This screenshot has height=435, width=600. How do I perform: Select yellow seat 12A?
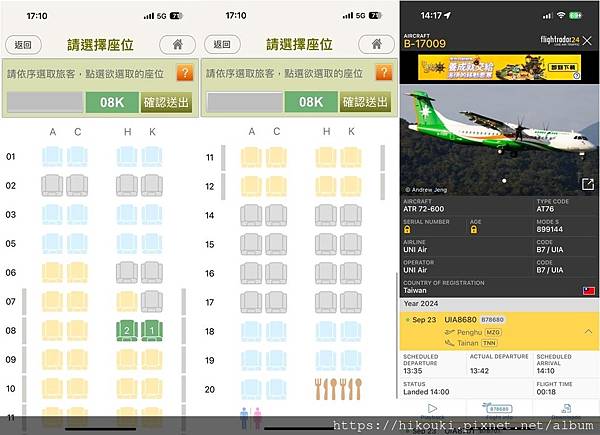click(x=251, y=186)
